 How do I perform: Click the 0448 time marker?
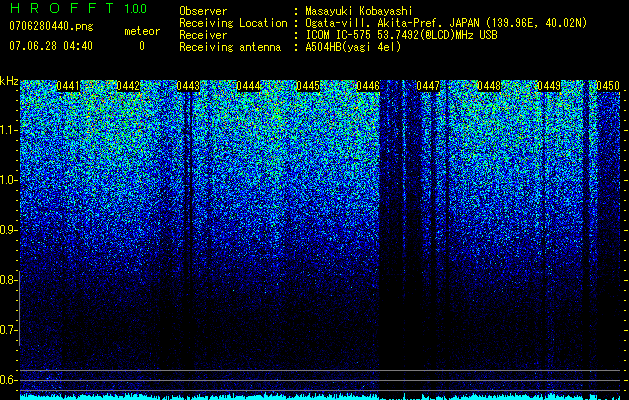(489, 86)
